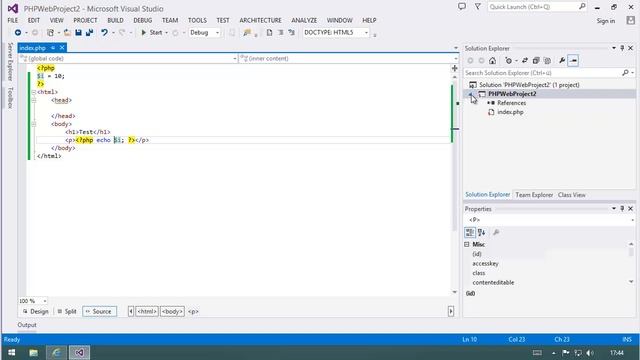Click the Show All Files icon

pos(547,61)
